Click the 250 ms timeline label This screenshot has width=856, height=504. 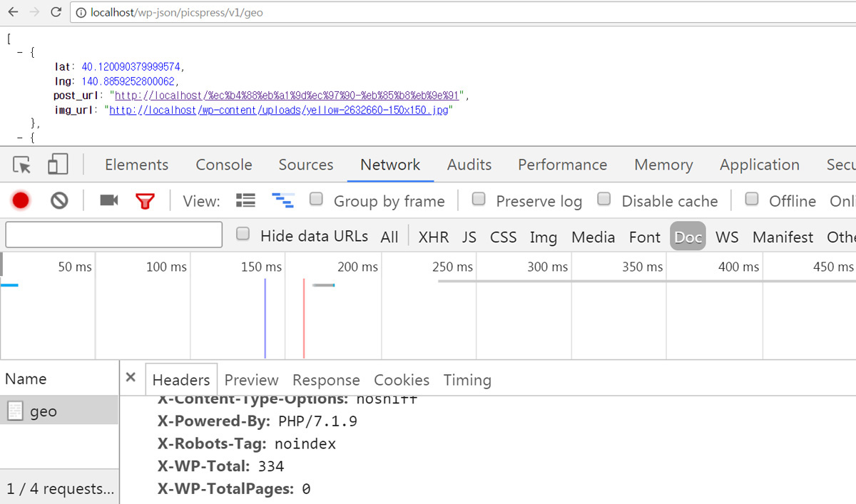click(x=452, y=267)
